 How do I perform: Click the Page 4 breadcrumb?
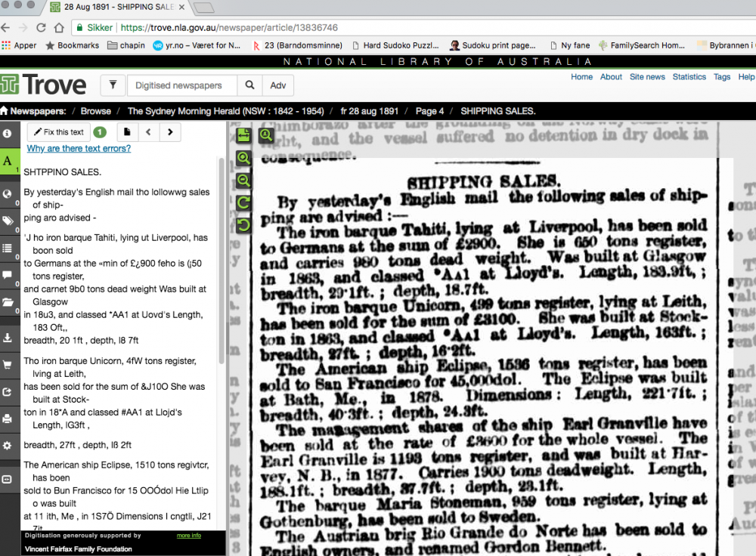(429, 111)
